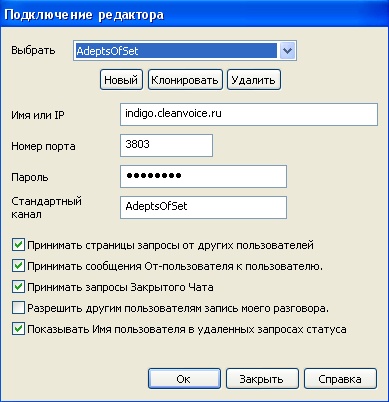This screenshot has height=402, width=389.
Task: Click the Новый button
Action: (121, 80)
